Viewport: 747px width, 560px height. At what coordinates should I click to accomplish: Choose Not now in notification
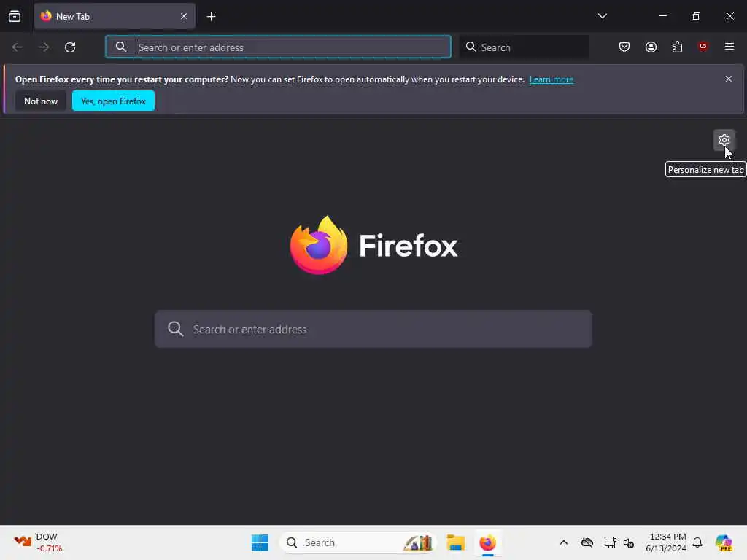point(41,101)
